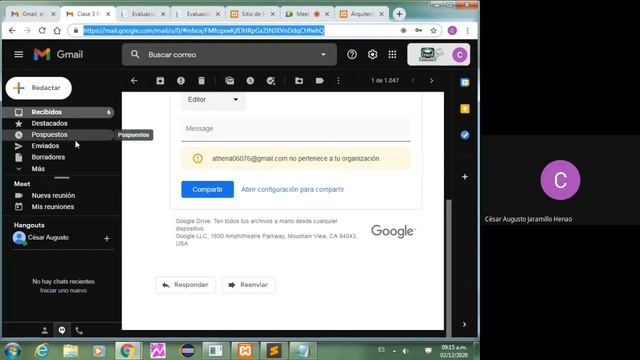Viewport: 640px width, 360px height.
Task: Open Abrir configuración para compartir link
Action: point(292,189)
